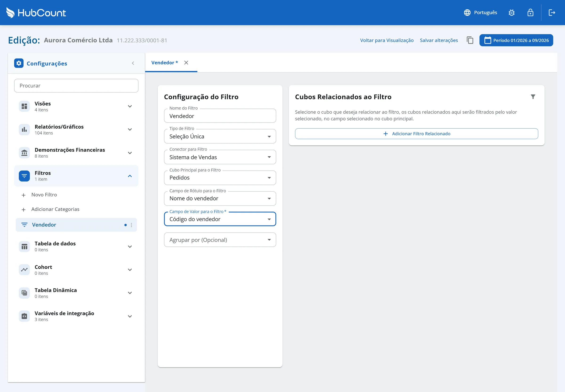Screen dimensions: 565x392
Task: Open the Período 01/2026 a 09/2026 picker
Action: [x=516, y=40]
